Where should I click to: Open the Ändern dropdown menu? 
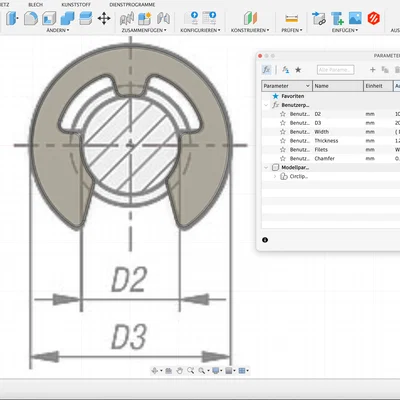pos(58,30)
